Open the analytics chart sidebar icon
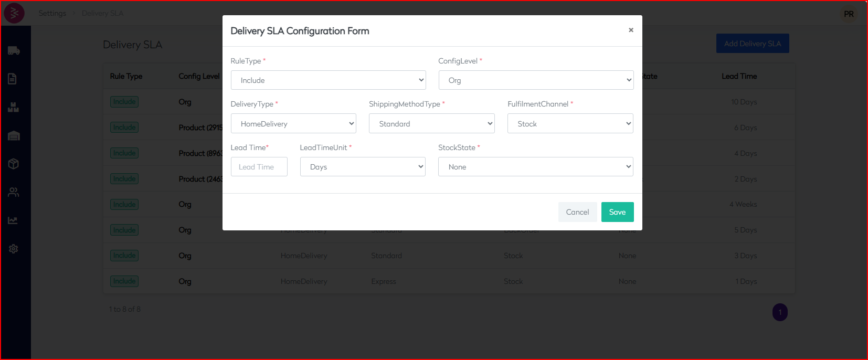 [x=13, y=220]
